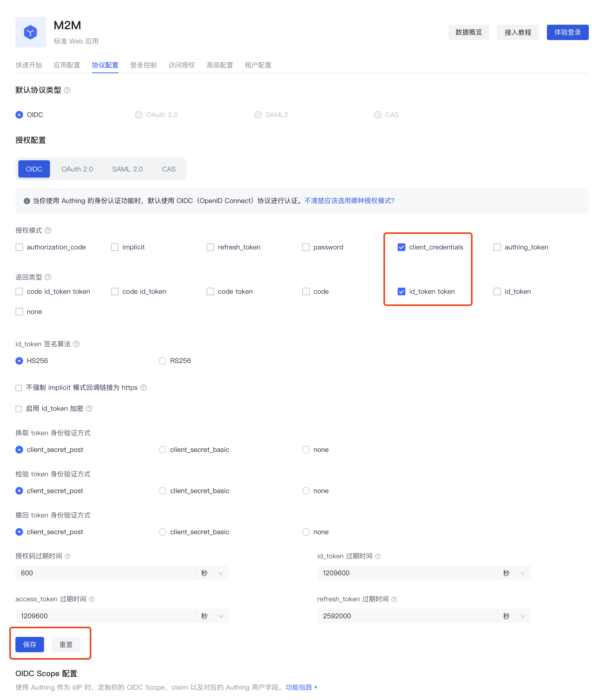Click the info icon in the OIDC notice banner
592x700 pixels.
coord(27,201)
